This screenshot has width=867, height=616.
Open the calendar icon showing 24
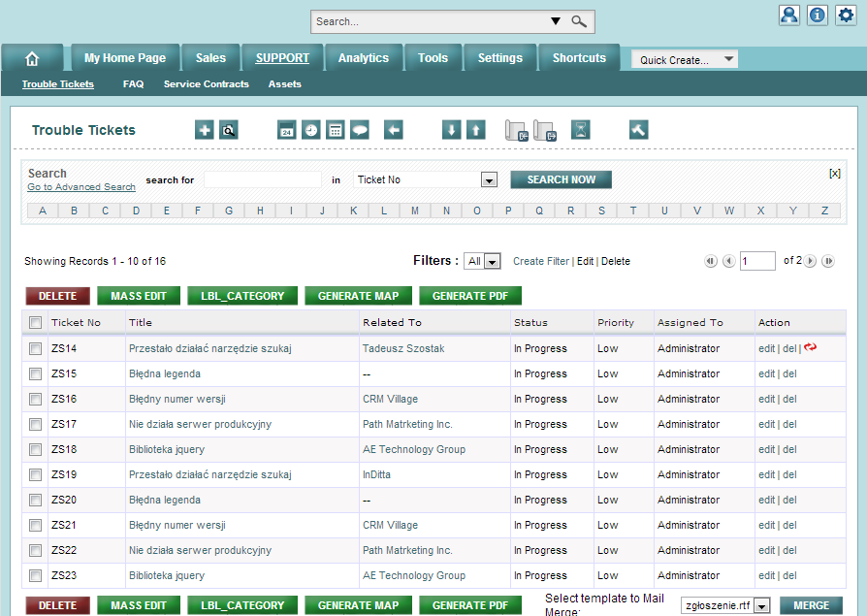[x=286, y=130]
